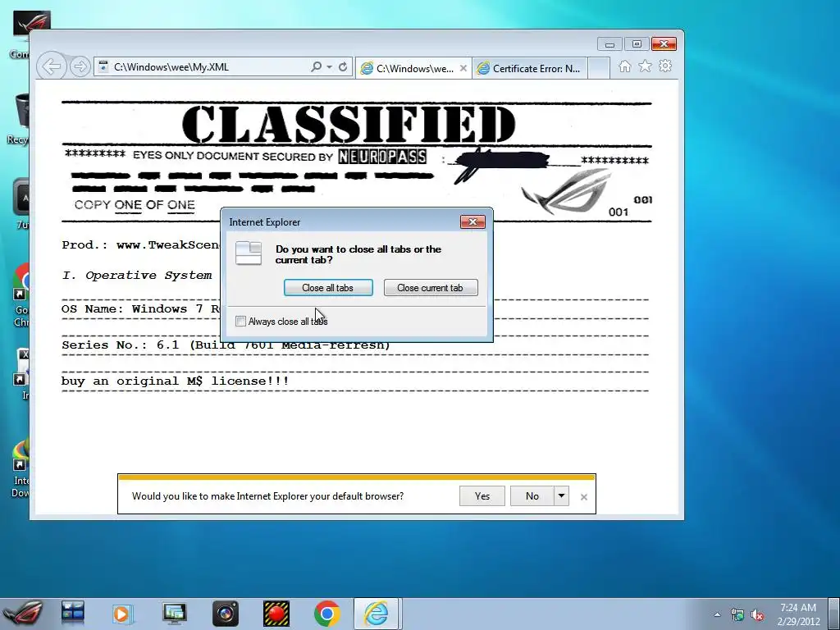Click the Internet Explorer taskbar icon
This screenshot has height=630, width=840.
376,614
